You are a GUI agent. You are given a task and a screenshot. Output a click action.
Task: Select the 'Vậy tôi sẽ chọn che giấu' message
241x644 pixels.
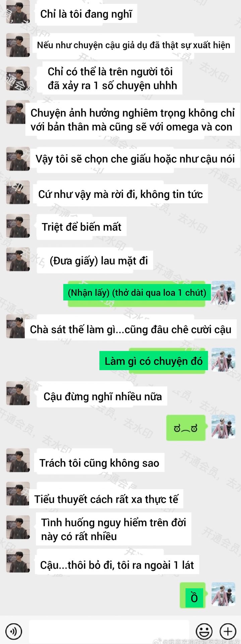click(x=135, y=159)
